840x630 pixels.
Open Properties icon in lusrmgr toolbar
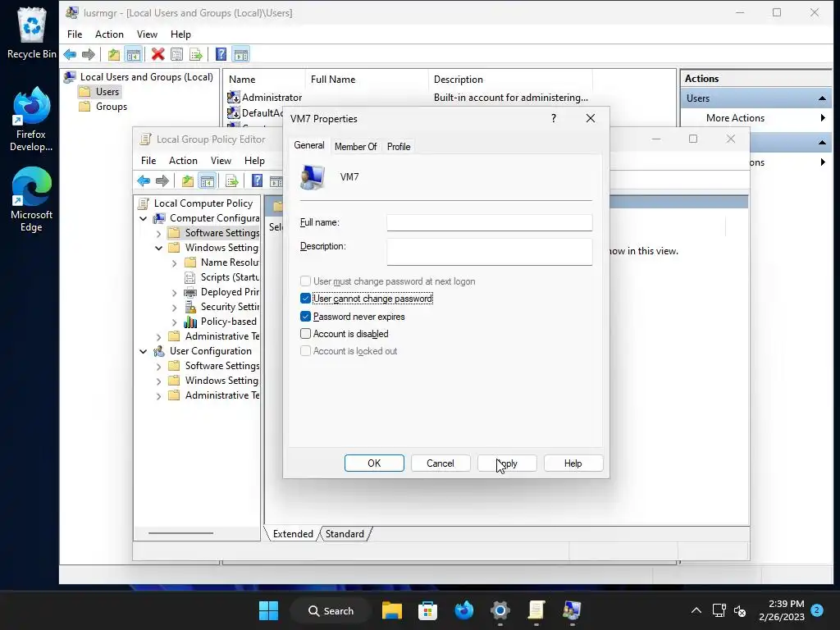[177, 54]
